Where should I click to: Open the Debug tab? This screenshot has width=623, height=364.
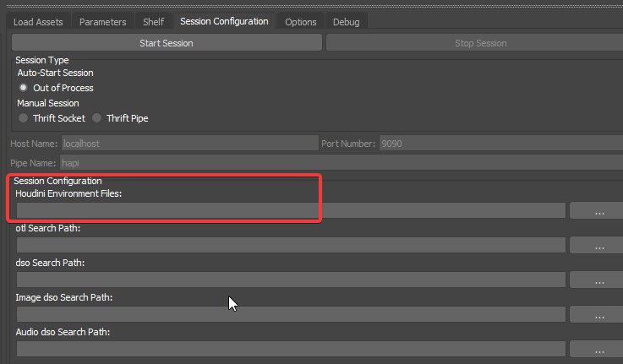346,22
